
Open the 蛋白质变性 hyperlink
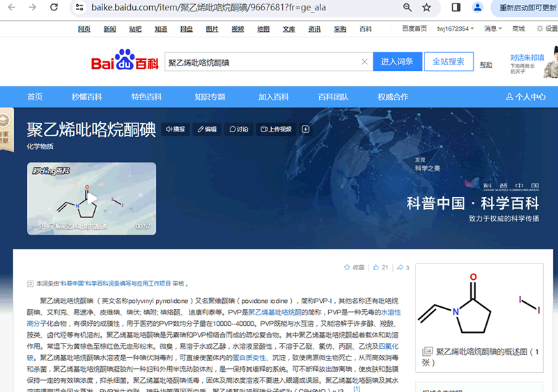click(x=249, y=357)
